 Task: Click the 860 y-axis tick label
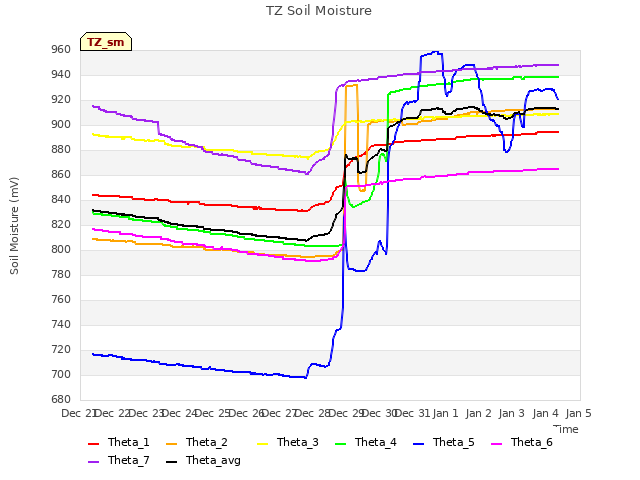point(61,175)
